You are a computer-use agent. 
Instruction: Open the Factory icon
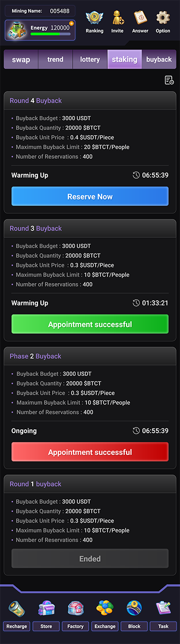point(76,608)
